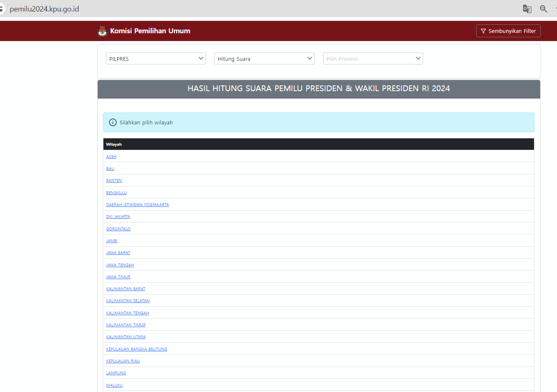Viewport: 557px width, 392px height.
Task: Click the KPU logo in header
Action: click(102, 31)
